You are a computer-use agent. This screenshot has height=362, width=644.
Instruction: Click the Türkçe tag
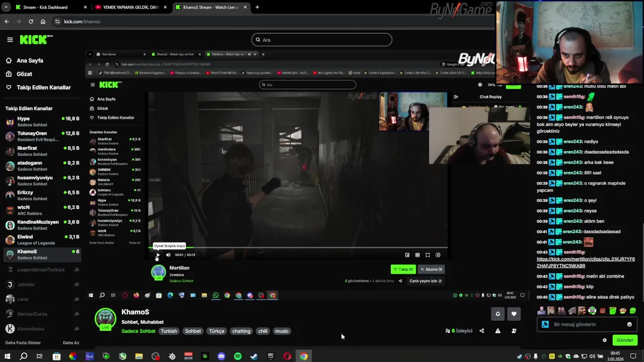click(x=216, y=331)
